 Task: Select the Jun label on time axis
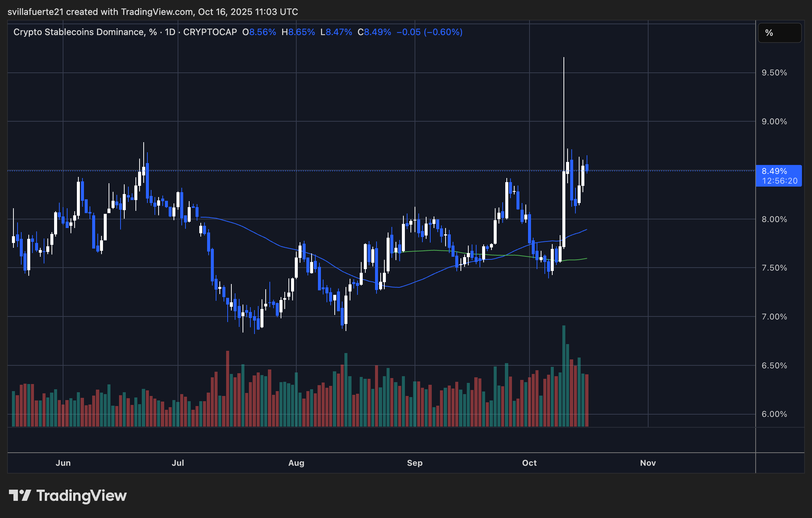pyautogui.click(x=63, y=463)
